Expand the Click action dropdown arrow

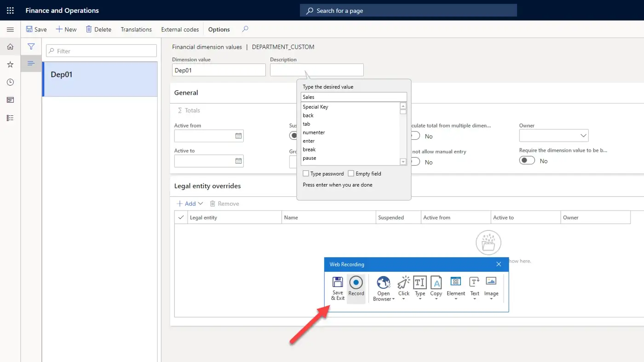403,299
